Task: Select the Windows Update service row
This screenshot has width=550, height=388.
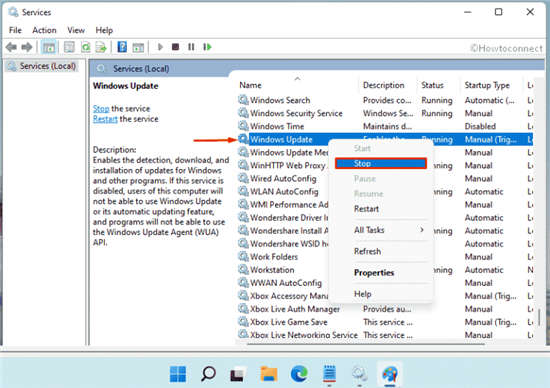Action: (385, 139)
